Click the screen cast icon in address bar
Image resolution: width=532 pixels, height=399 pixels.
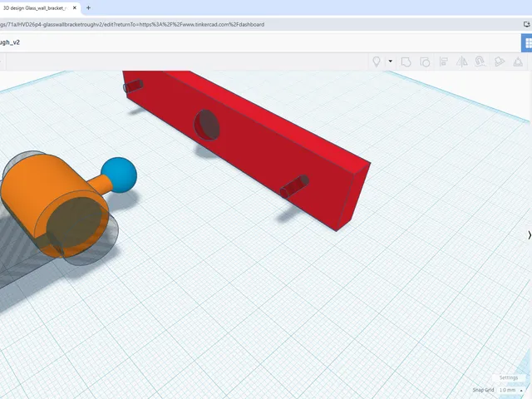coord(526,24)
